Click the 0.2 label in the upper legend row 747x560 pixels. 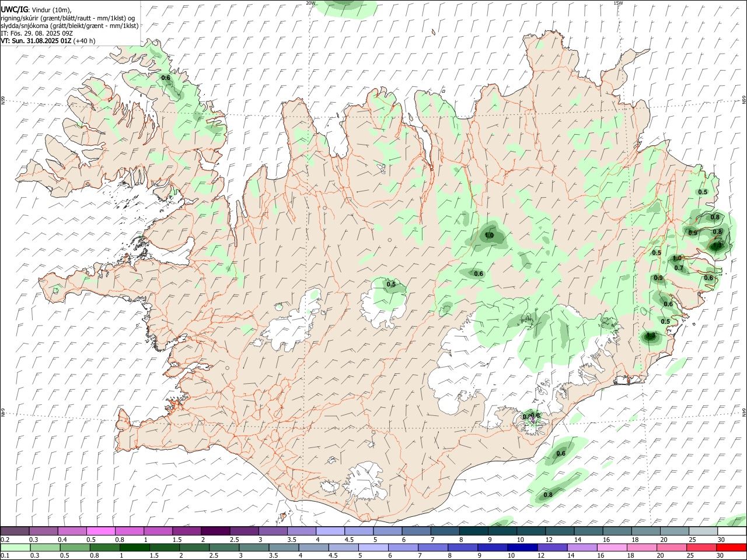5,540
